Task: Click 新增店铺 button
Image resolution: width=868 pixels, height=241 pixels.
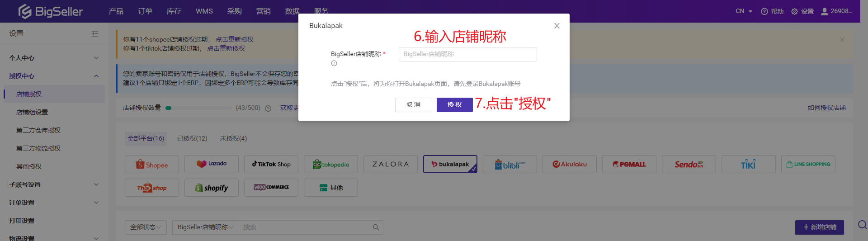Action: click(819, 227)
